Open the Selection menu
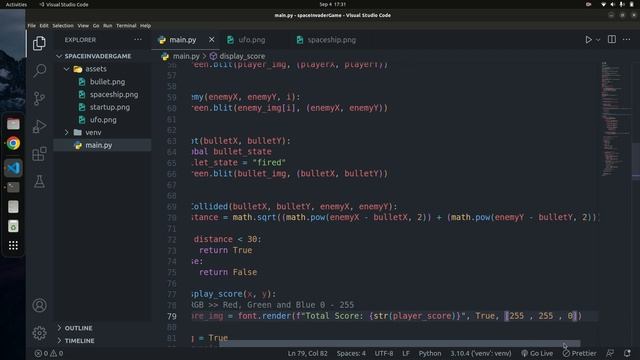The image size is (640, 360). point(63,25)
